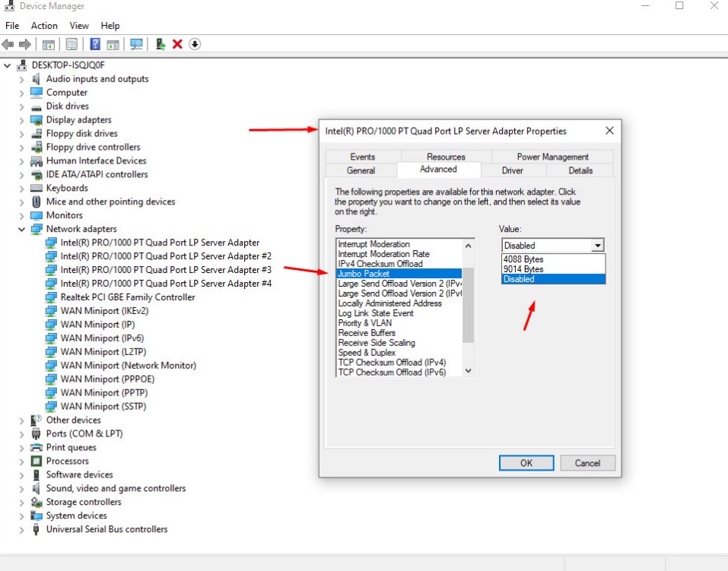Image resolution: width=728 pixels, height=571 pixels.
Task: Select Intel PRO/1000 PT Server Adapter #4
Action: tap(166, 284)
